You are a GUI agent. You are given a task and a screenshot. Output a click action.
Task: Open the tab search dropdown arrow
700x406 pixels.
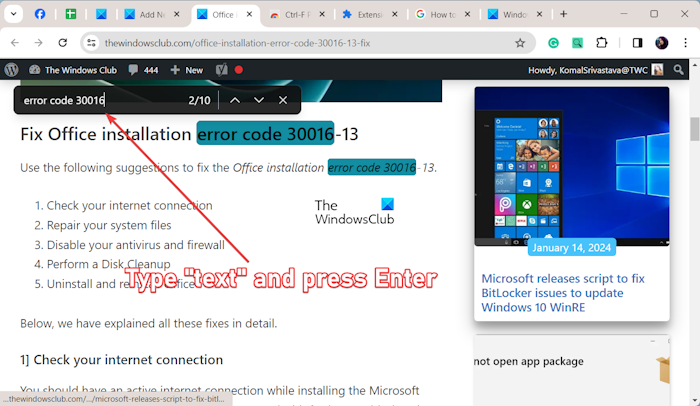(13, 14)
